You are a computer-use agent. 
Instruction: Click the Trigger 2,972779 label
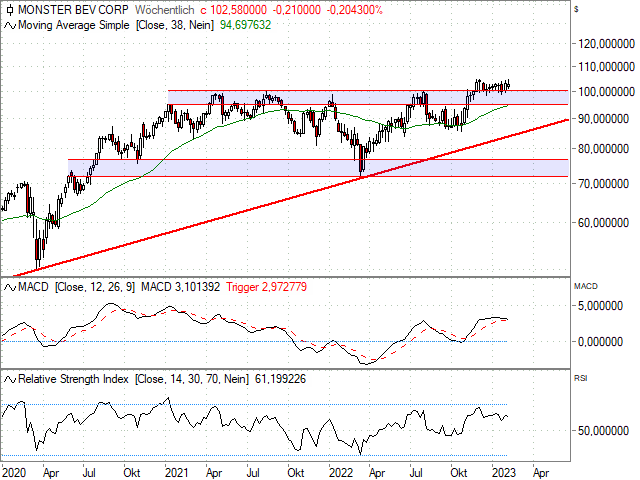click(x=267, y=287)
